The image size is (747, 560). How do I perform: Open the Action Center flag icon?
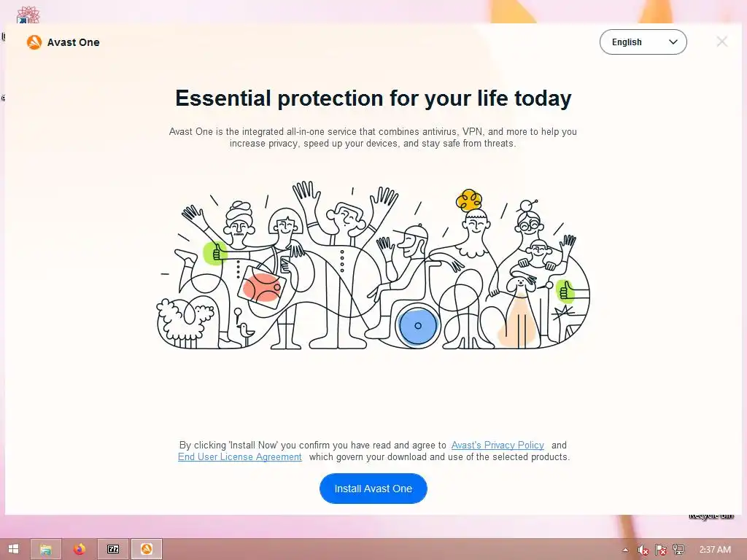click(661, 550)
